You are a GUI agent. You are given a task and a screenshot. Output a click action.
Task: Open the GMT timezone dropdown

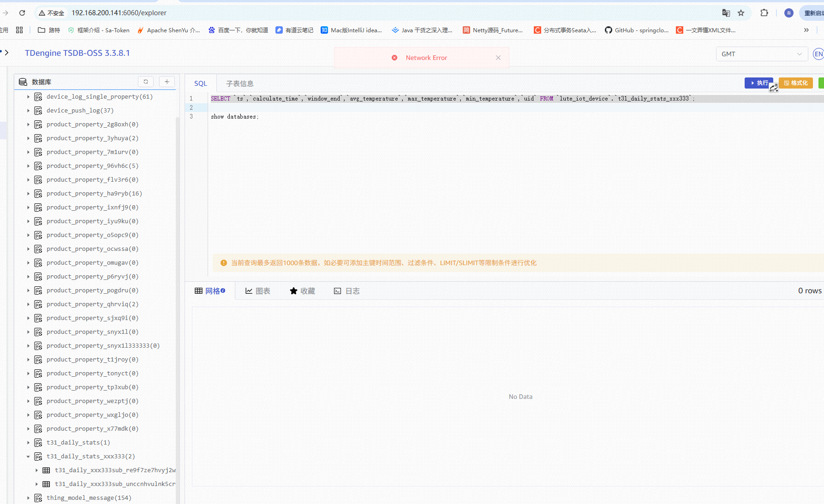pos(761,54)
